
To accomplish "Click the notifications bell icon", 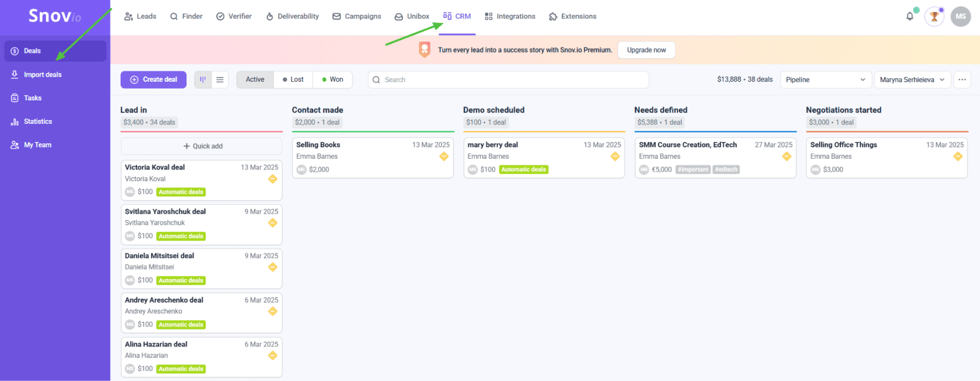I will (x=909, y=16).
